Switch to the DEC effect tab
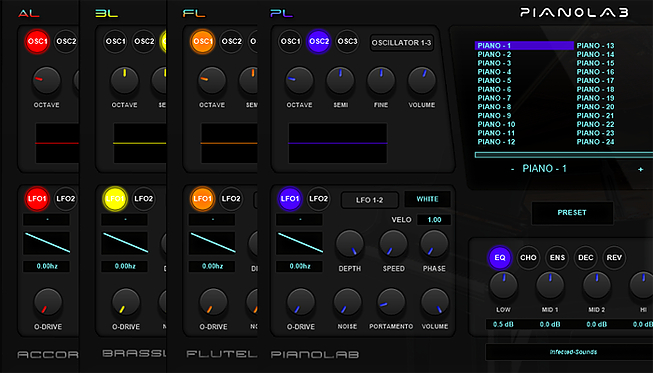 click(x=586, y=258)
